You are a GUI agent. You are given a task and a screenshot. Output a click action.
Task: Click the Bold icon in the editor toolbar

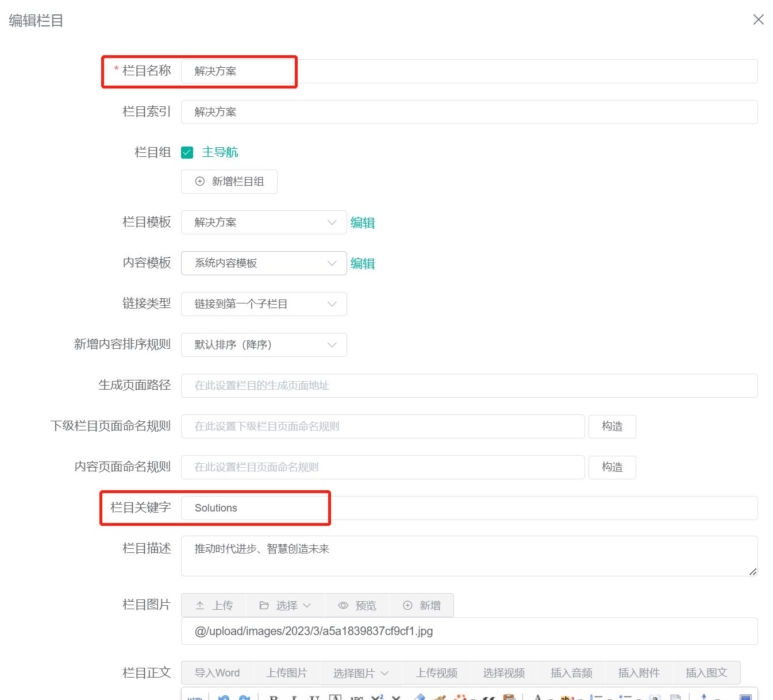[271, 697]
